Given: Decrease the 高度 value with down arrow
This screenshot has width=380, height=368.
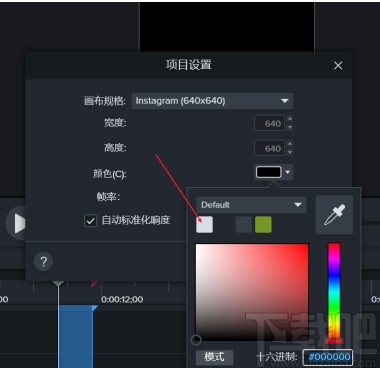Looking at the screenshot, I should (x=290, y=152).
